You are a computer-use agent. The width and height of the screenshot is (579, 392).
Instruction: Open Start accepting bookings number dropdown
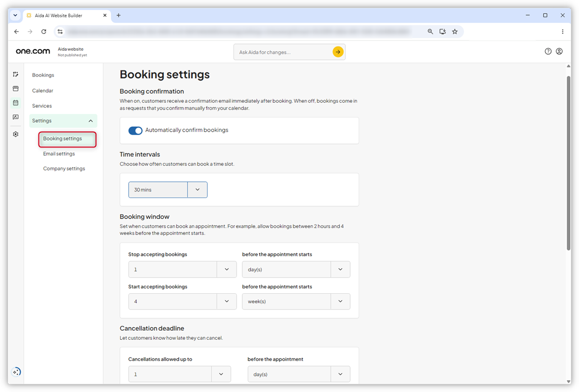[x=182, y=301]
